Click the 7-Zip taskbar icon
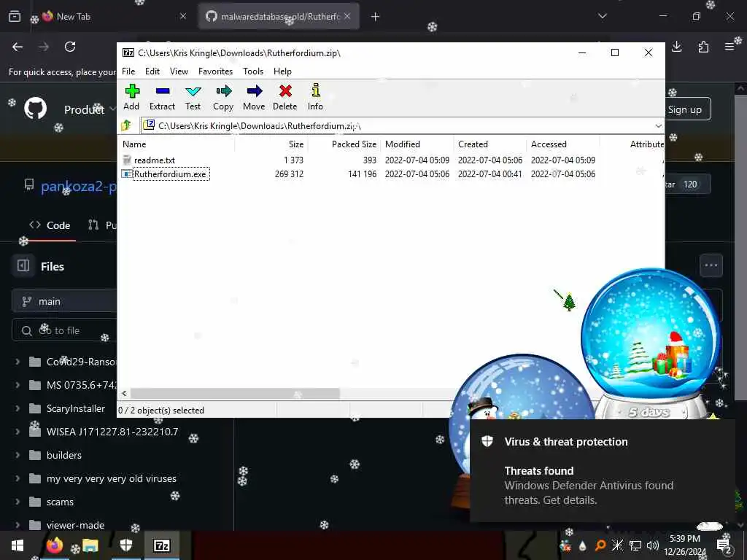 click(x=161, y=545)
